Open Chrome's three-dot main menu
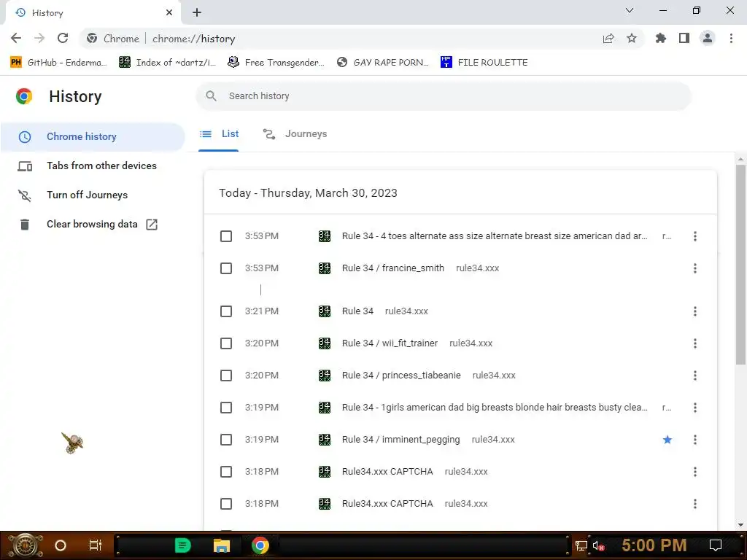The height and width of the screenshot is (560, 747). pos(731,38)
